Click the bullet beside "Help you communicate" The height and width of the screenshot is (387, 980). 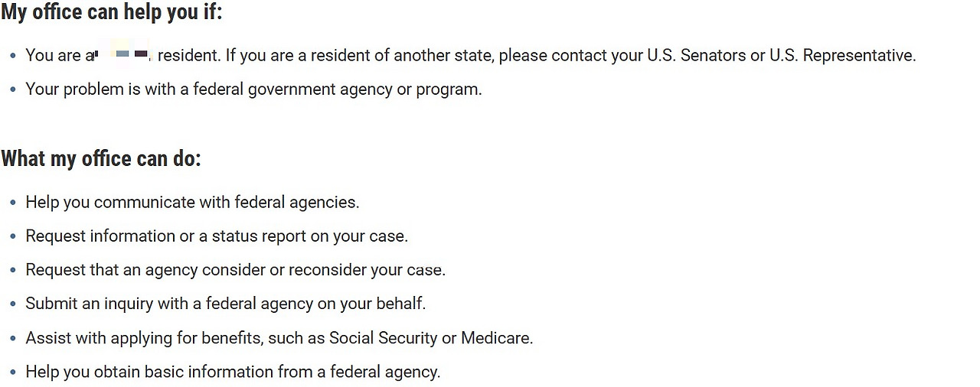[x=13, y=203]
